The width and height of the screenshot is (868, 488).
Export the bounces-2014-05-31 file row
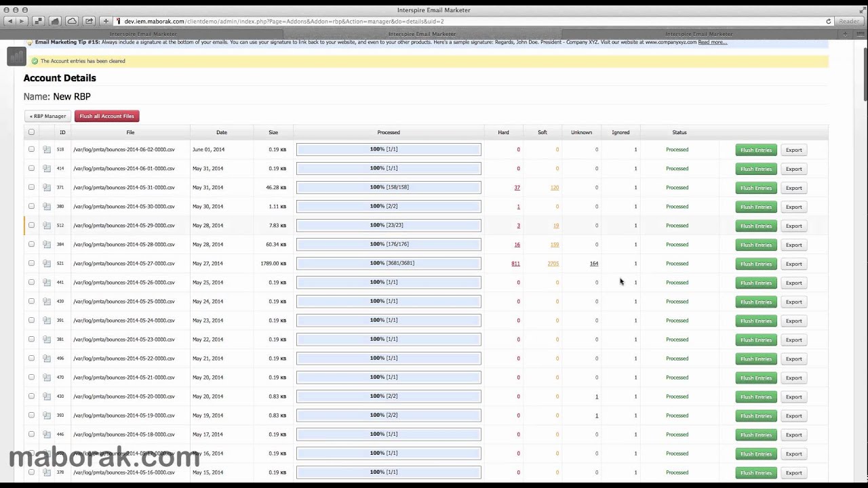click(x=793, y=188)
